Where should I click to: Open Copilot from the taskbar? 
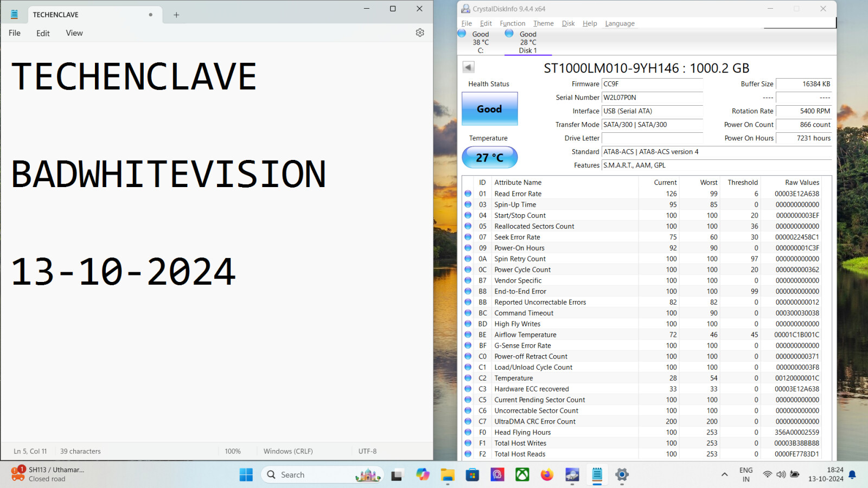click(423, 475)
